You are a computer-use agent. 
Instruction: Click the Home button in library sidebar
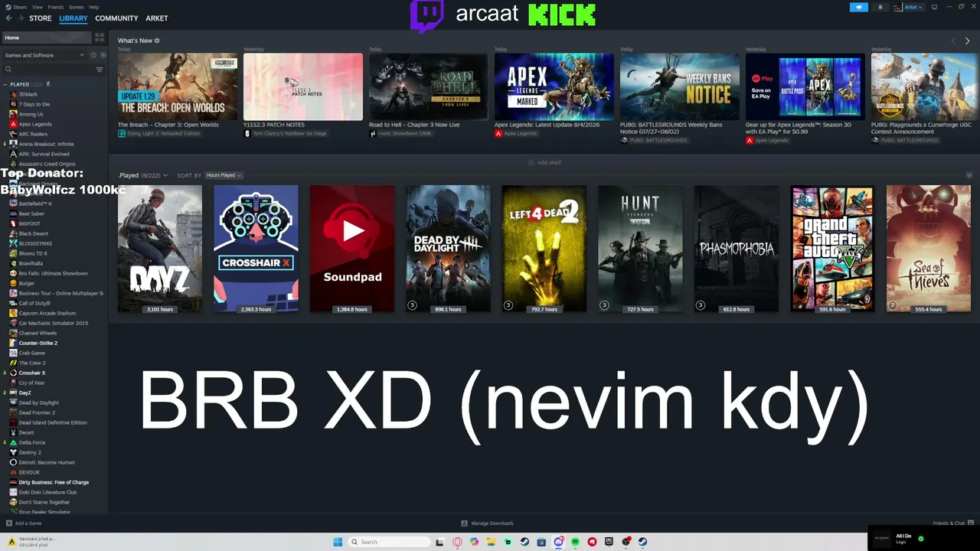coord(46,37)
